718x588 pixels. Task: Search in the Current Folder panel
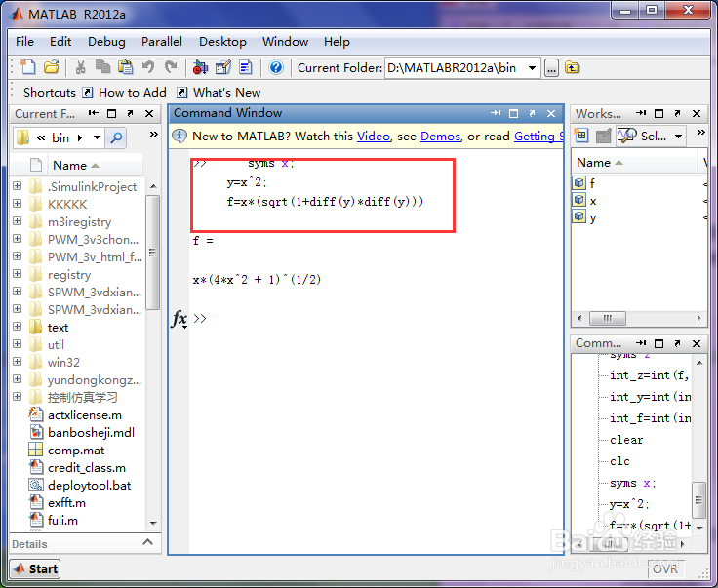[x=116, y=137]
